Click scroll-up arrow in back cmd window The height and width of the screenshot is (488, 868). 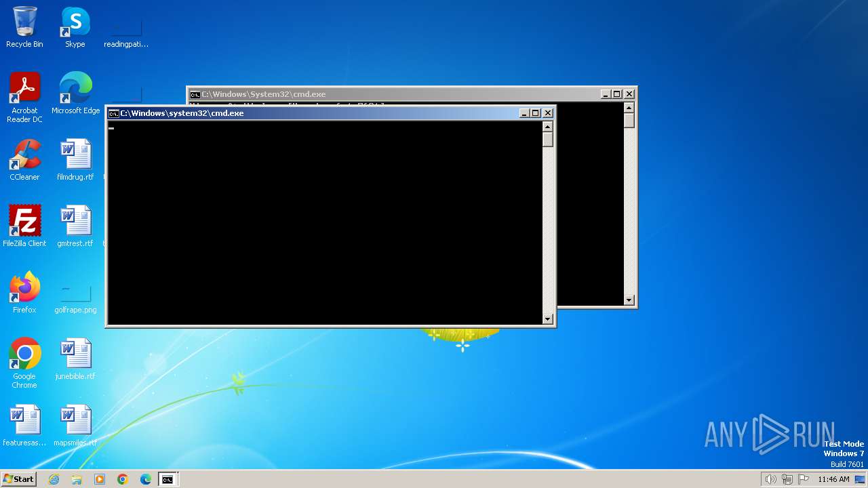click(x=629, y=108)
